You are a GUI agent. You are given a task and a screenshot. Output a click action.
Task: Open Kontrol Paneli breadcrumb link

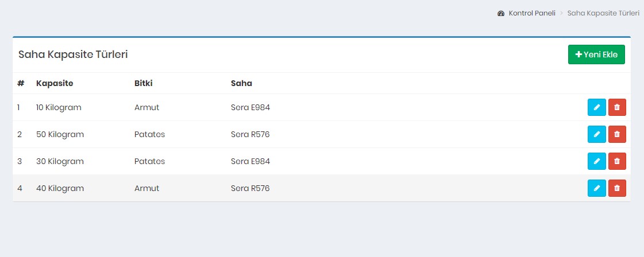coord(531,13)
